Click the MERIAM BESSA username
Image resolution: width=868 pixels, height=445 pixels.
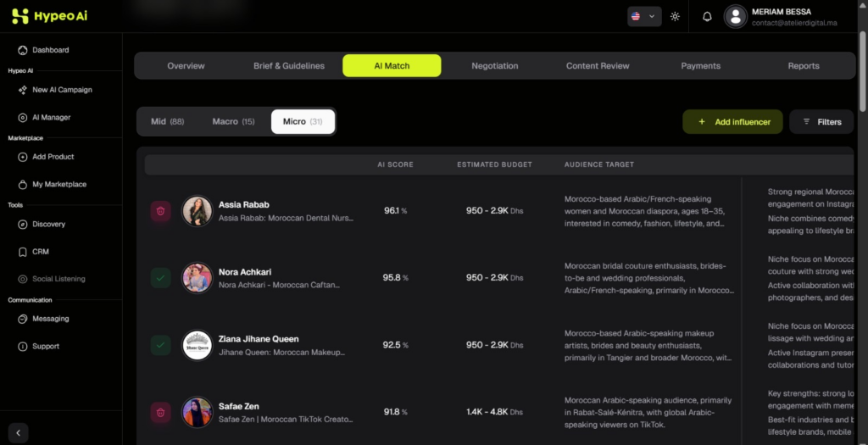click(782, 12)
